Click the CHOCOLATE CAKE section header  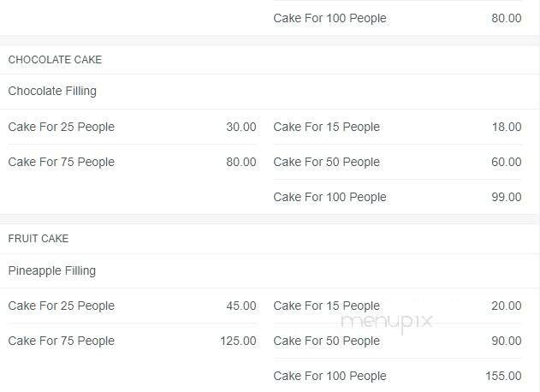(x=55, y=60)
